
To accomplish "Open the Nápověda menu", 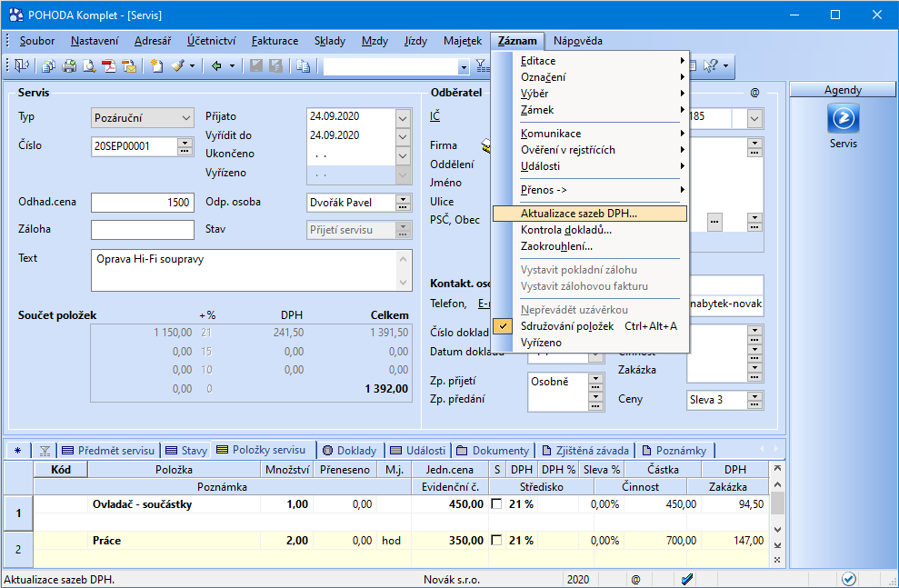I will click(578, 41).
